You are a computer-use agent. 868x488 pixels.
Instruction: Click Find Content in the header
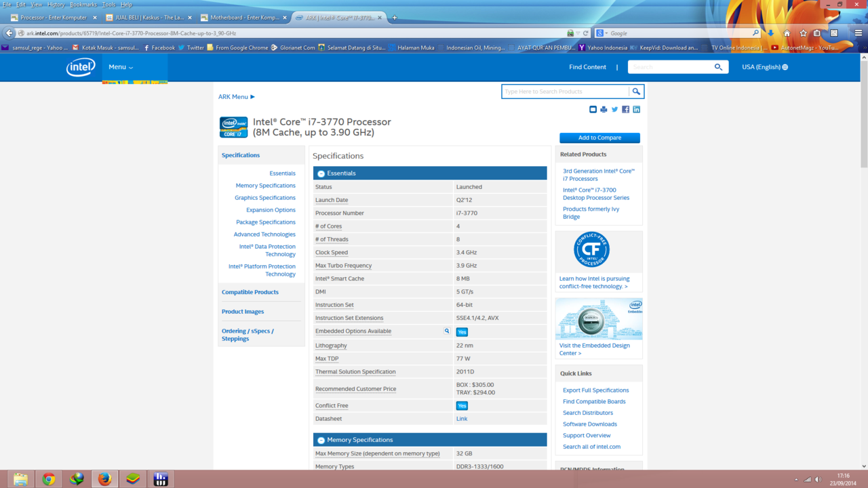tap(587, 67)
